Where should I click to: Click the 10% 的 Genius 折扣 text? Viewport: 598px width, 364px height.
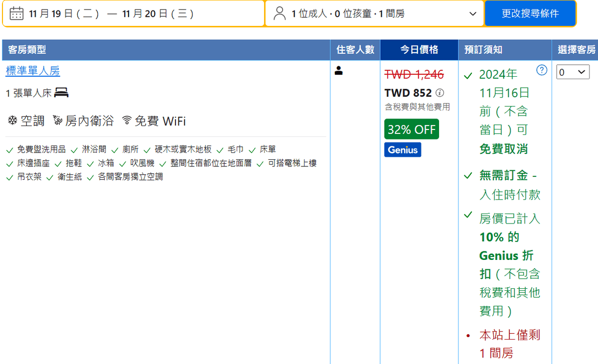tap(506, 255)
